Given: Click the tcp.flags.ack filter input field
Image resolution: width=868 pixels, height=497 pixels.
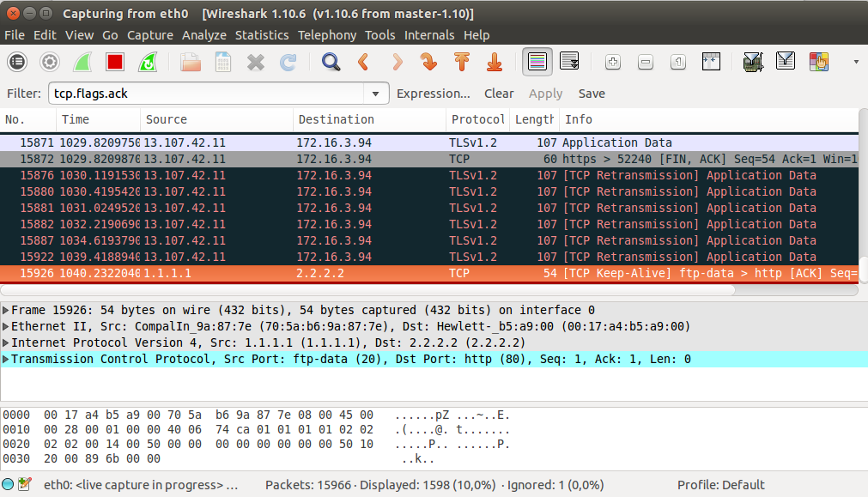Looking at the screenshot, I should point(206,94).
